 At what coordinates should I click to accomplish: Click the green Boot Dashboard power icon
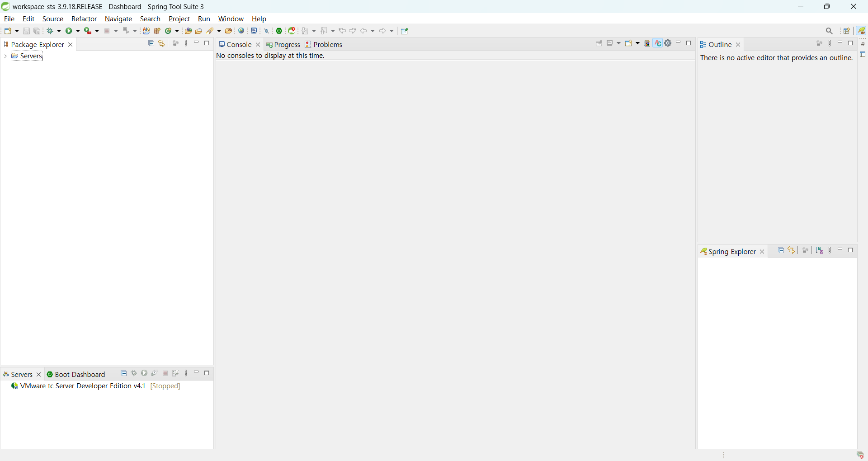point(280,31)
